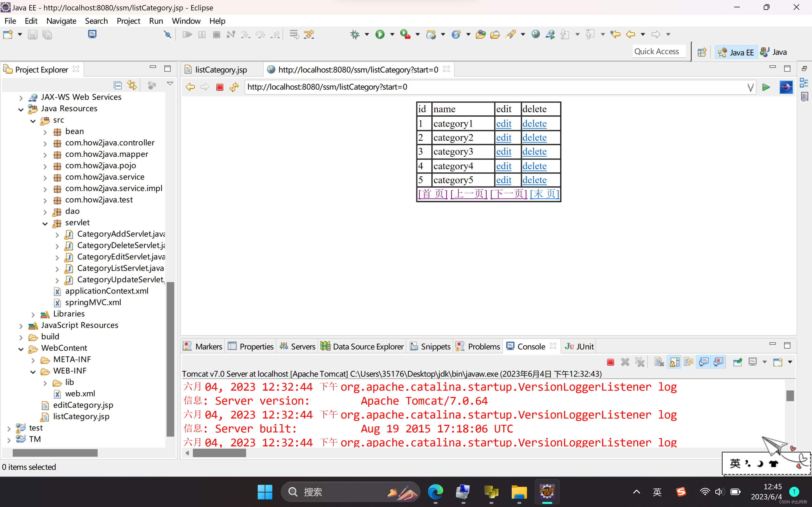The width and height of the screenshot is (812, 507).
Task: Click the Open Perspective icon
Action: (x=701, y=52)
